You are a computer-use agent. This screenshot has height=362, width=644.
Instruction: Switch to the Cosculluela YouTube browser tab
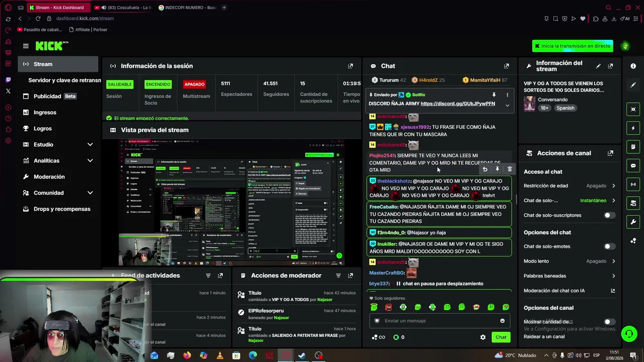point(123,8)
